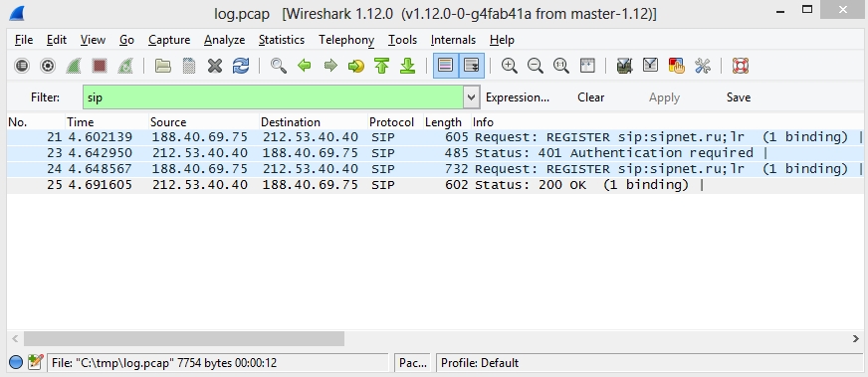
Task: Click the red stop capture icon
Action: click(100, 66)
